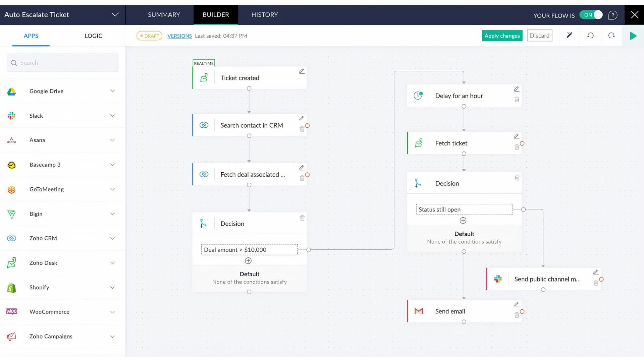Viewport: 644px width, 362px height.
Task: Click in the apps Search field
Action: pyautogui.click(x=62, y=63)
